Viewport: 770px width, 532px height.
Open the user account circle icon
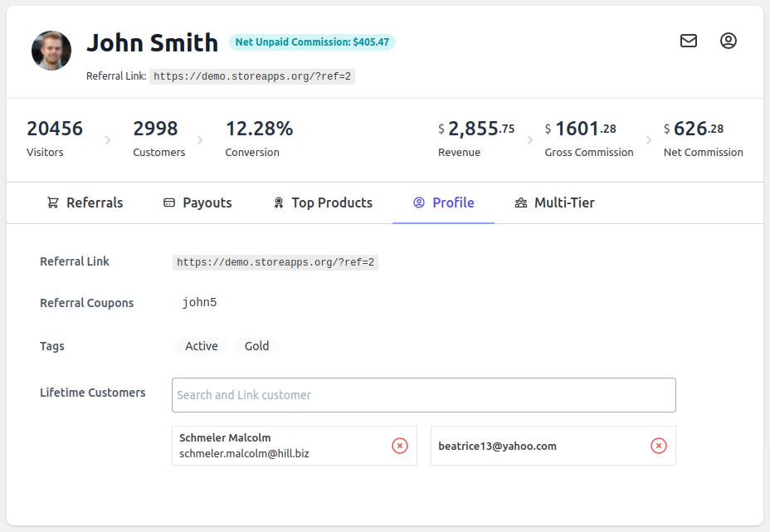pyautogui.click(x=729, y=41)
